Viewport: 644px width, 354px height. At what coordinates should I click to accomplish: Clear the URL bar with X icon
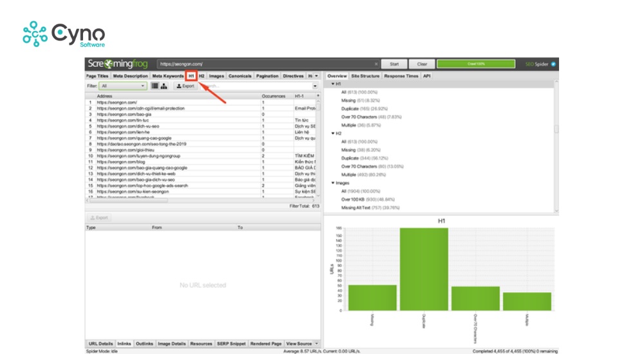point(376,64)
